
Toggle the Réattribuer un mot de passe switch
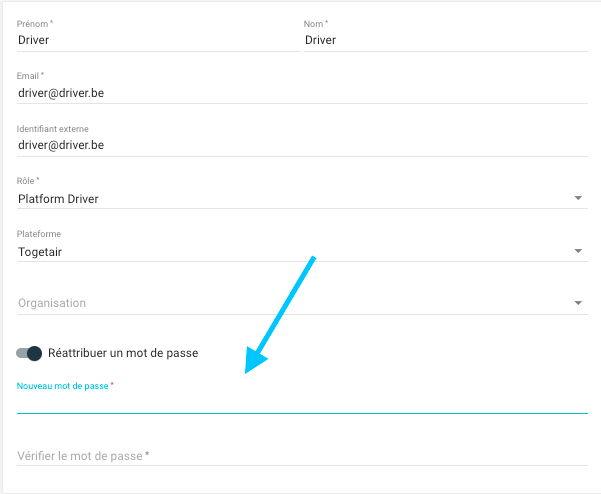pos(29,353)
